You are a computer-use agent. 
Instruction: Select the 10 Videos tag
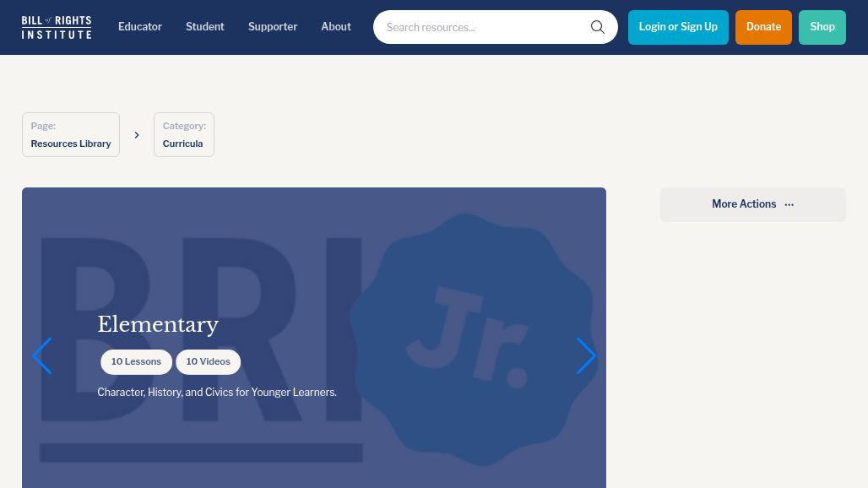208,361
